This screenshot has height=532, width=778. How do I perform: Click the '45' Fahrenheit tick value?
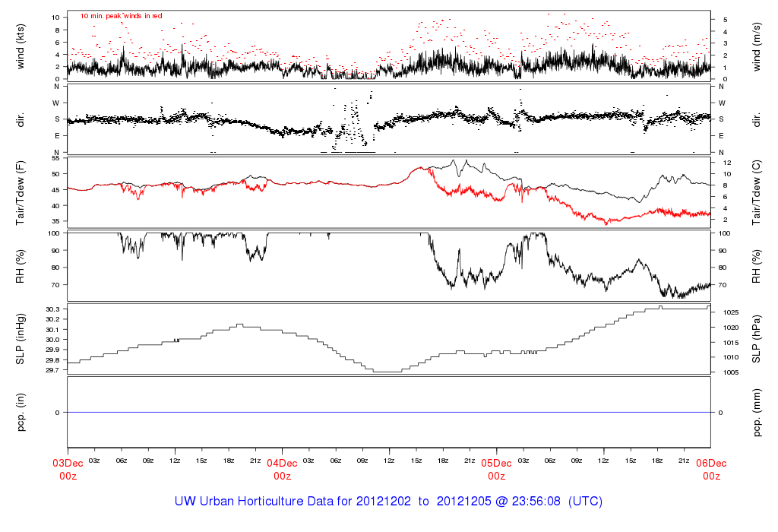pos(55,189)
